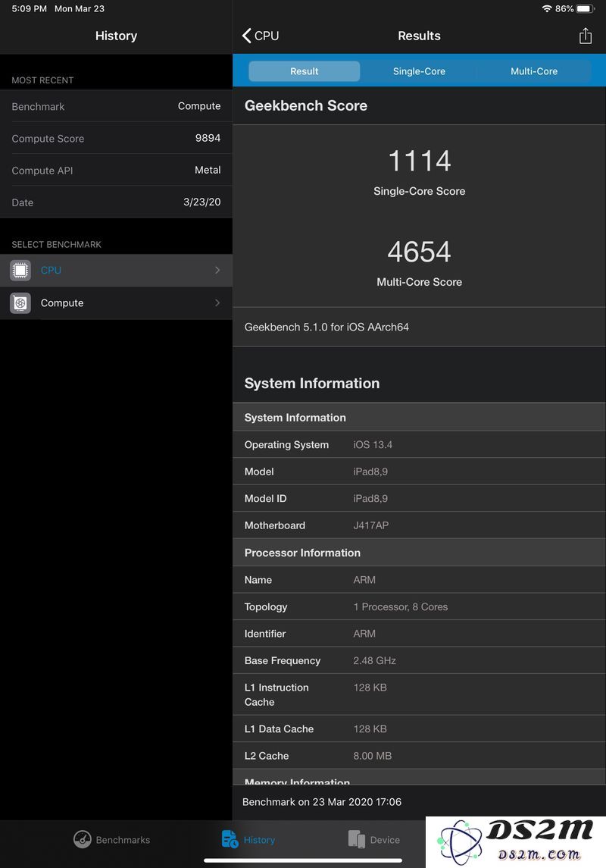The width and height of the screenshot is (606, 868).
Task: Open the History document icon in tab bar
Action: coord(230,839)
